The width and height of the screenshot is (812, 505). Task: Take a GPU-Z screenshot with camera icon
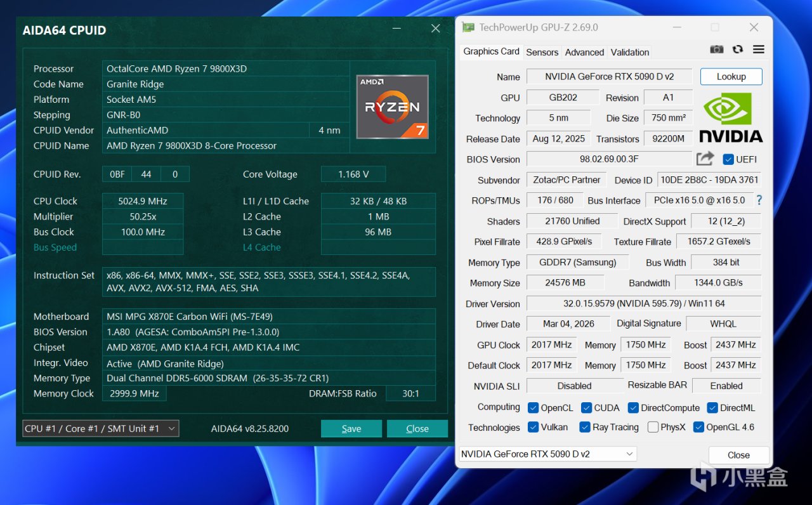(716, 49)
